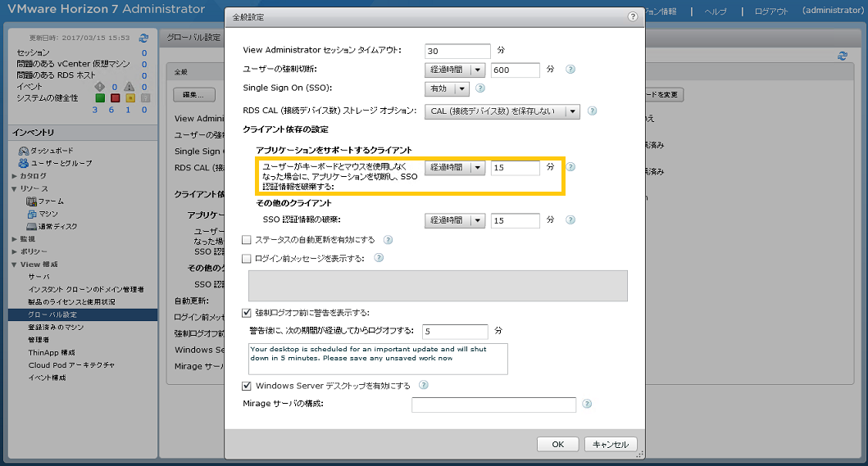Click help icon for application client timeout
868x466 pixels.
tap(570, 166)
